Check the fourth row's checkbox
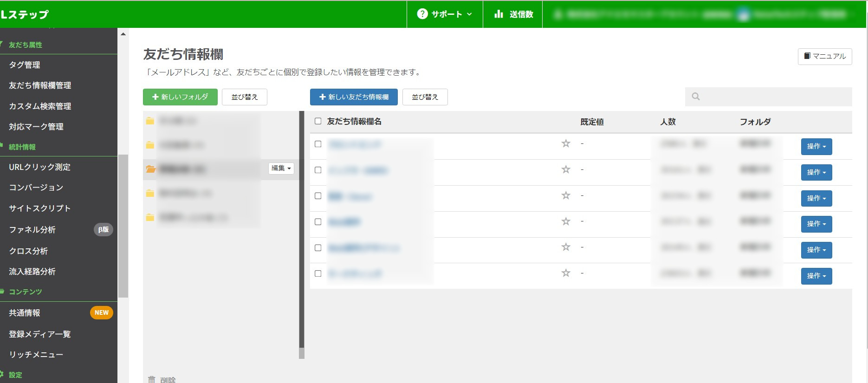 [318, 222]
